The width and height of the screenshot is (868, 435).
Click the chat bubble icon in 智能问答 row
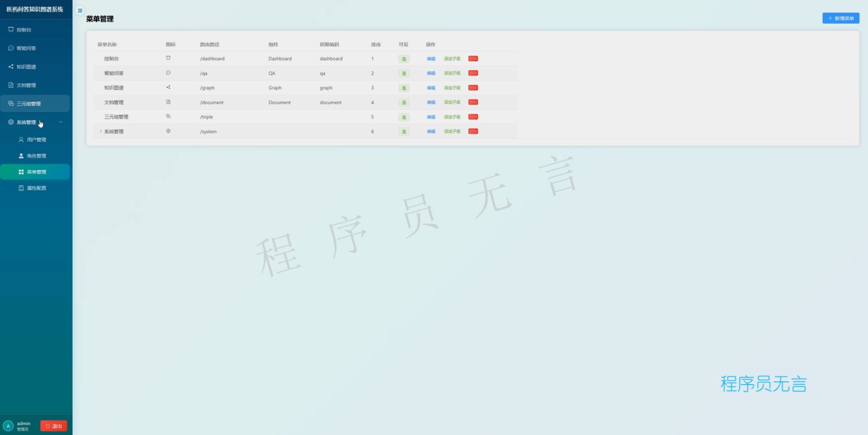point(168,73)
